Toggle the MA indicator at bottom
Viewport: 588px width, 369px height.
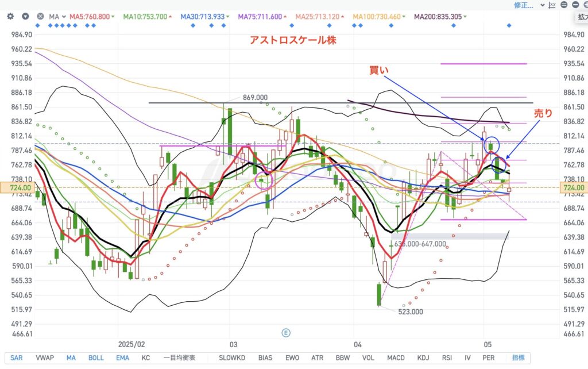tap(71, 358)
